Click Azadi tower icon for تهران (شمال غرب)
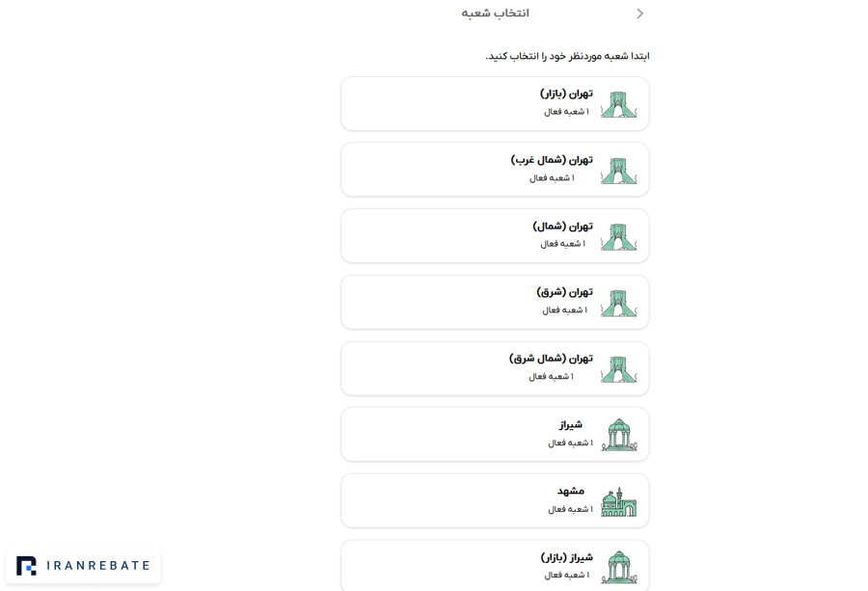This screenshot has width=868, height=591. 619,171
